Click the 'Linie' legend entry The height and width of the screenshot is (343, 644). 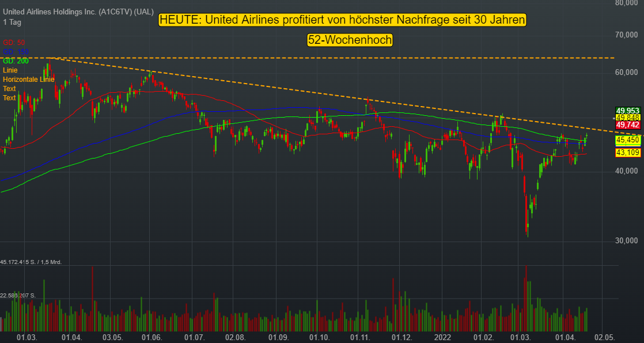pyautogui.click(x=10, y=70)
